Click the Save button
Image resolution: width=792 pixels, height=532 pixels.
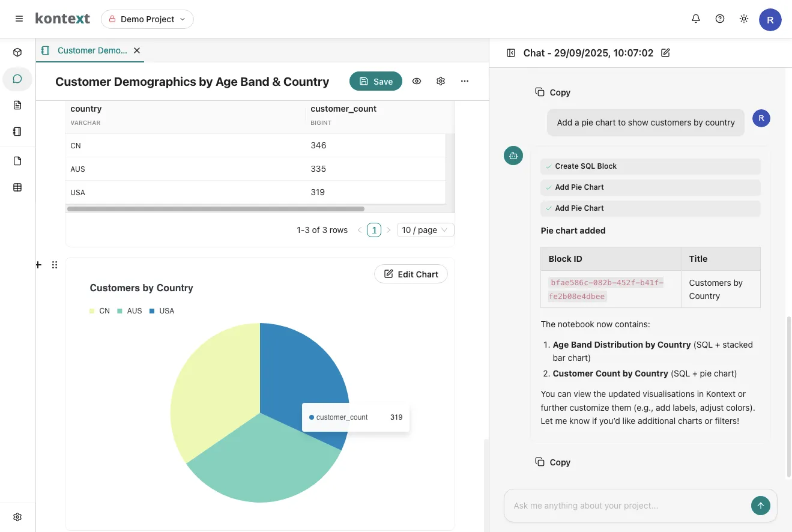[x=375, y=82]
